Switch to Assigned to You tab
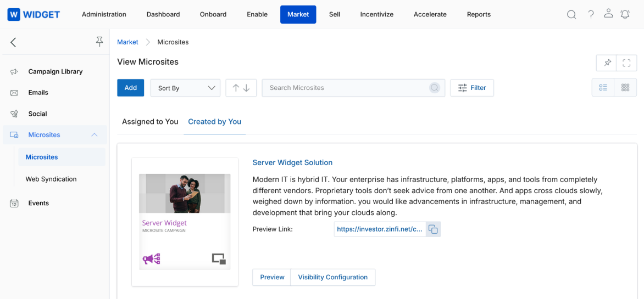 click(x=151, y=122)
